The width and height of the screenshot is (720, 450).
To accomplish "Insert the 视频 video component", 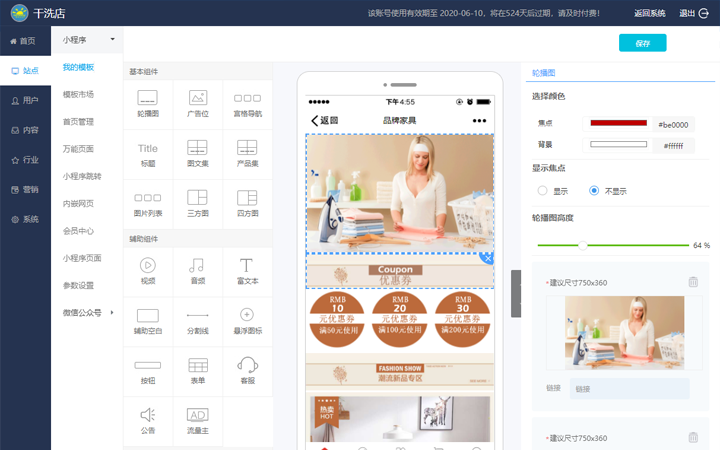I will pyautogui.click(x=147, y=271).
